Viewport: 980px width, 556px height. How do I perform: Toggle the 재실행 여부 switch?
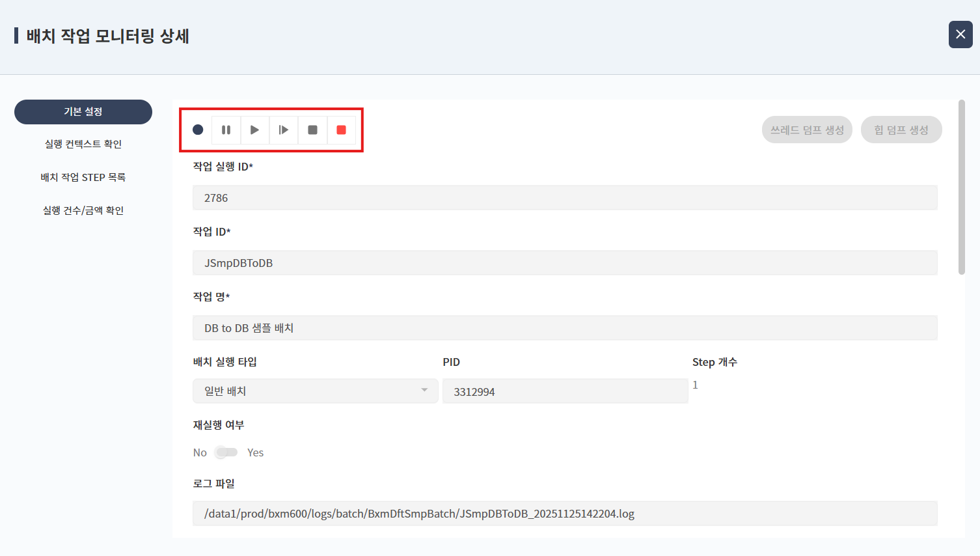(x=227, y=452)
